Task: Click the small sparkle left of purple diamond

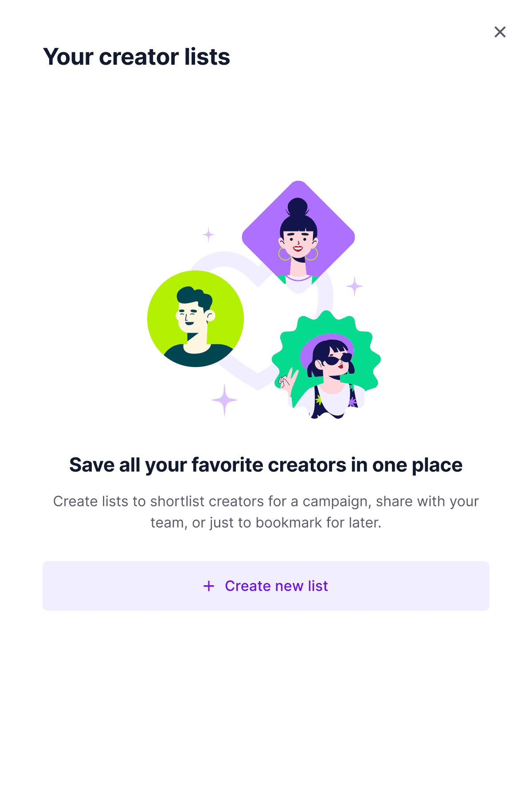Action: coord(208,234)
